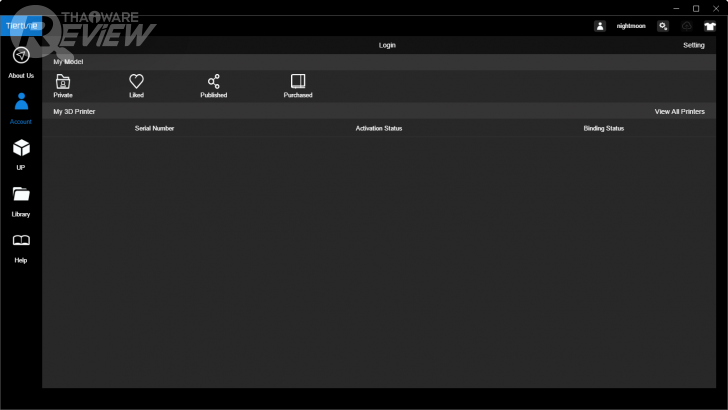The width and height of the screenshot is (728, 410).
Task: Open the About Us section
Action: point(21,63)
